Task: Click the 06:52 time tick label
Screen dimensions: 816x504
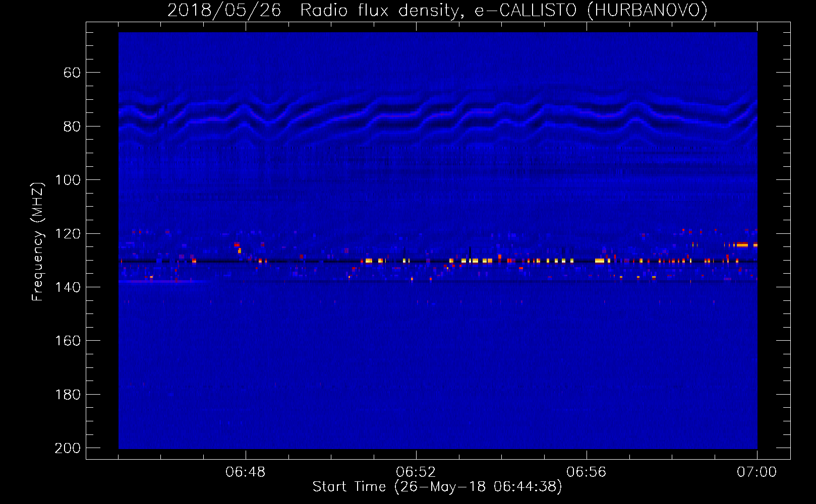Action: coord(416,472)
